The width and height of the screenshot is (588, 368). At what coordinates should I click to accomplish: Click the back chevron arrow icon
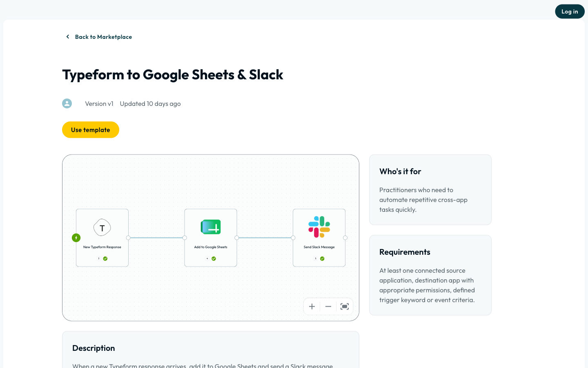click(x=68, y=37)
